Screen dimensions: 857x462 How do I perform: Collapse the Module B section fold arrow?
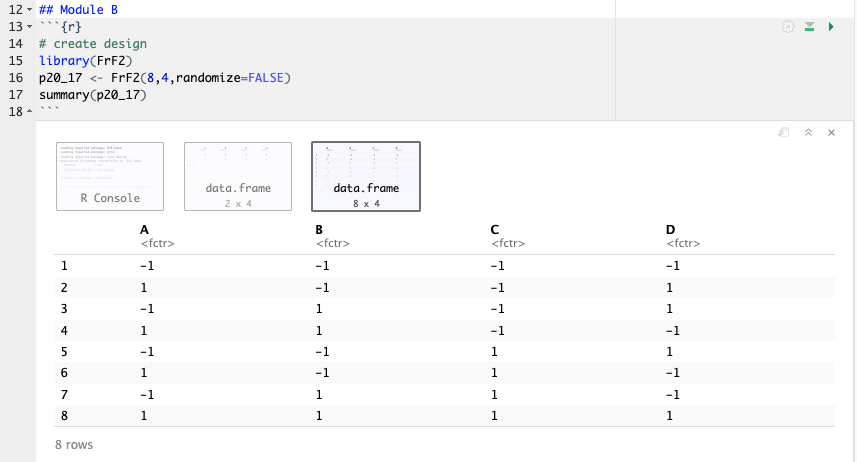(x=28, y=10)
